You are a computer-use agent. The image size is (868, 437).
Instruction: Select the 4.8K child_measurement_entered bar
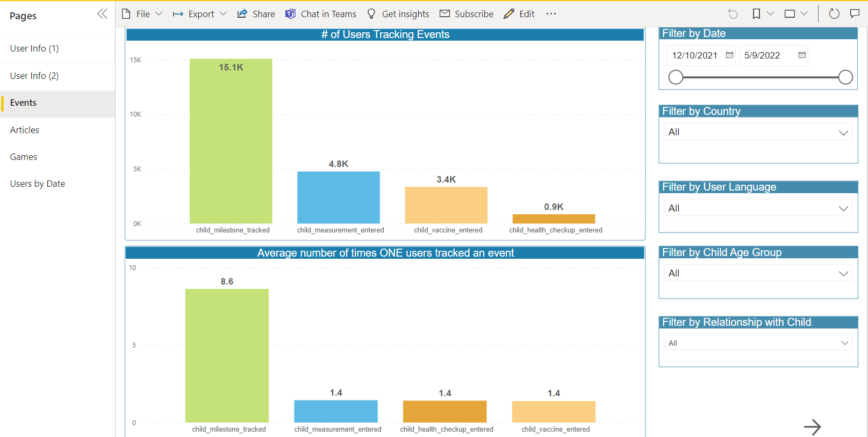click(x=339, y=198)
